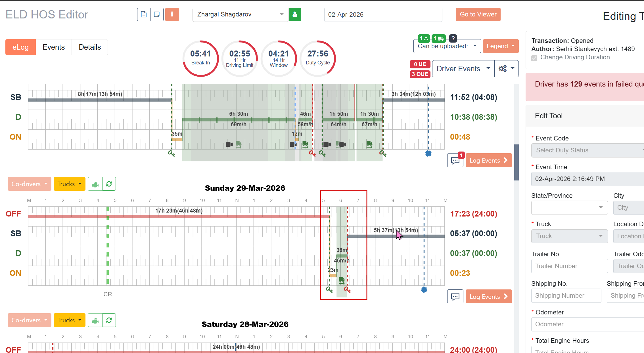Click the orange info icon button
This screenshot has width=644, height=353.
click(x=172, y=14)
